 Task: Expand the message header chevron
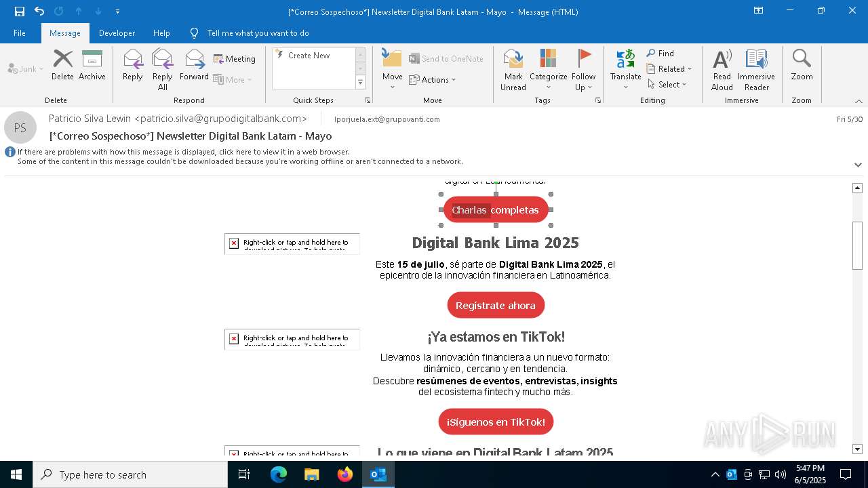(858, 165)
